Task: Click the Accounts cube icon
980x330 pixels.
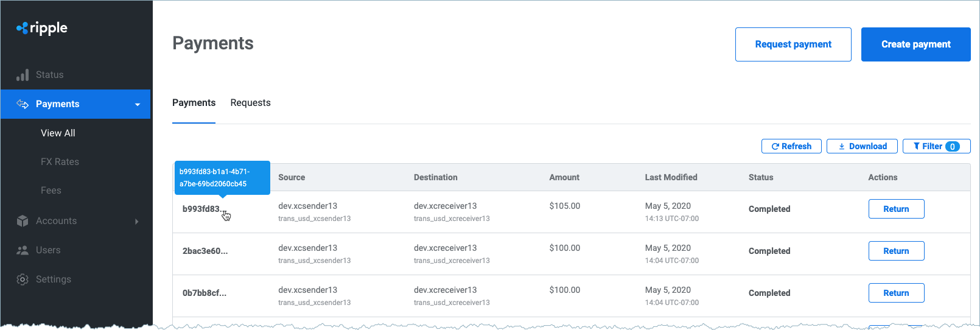Action: point(23,221)
